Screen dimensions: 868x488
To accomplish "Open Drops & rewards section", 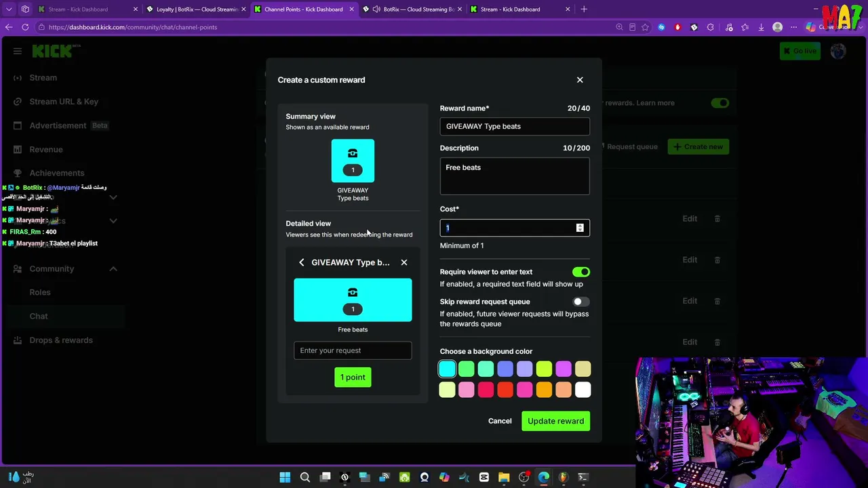I will (x=61, y=340).
